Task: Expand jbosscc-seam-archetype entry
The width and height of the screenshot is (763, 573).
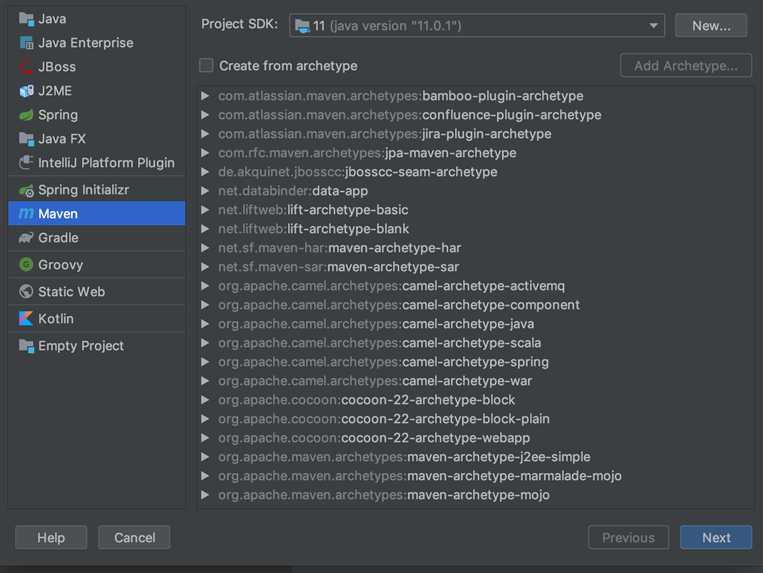Action: (x=205, y=172)
